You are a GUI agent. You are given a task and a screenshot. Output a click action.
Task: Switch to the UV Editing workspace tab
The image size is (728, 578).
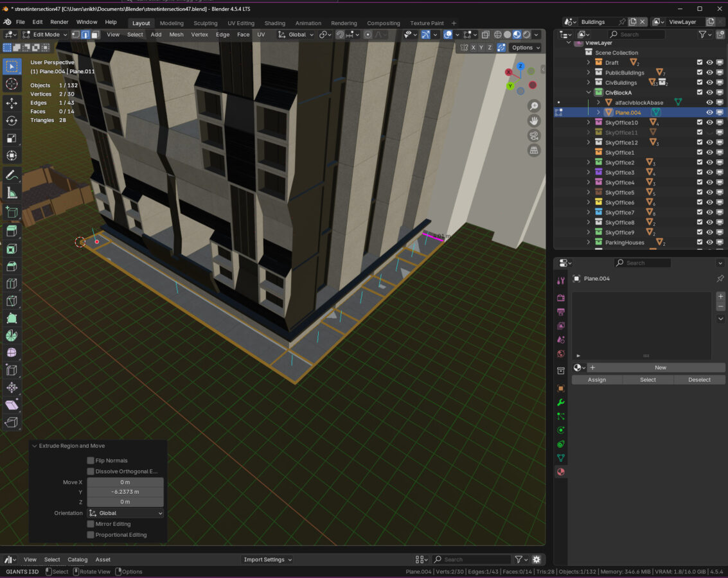tap(241, 23)
